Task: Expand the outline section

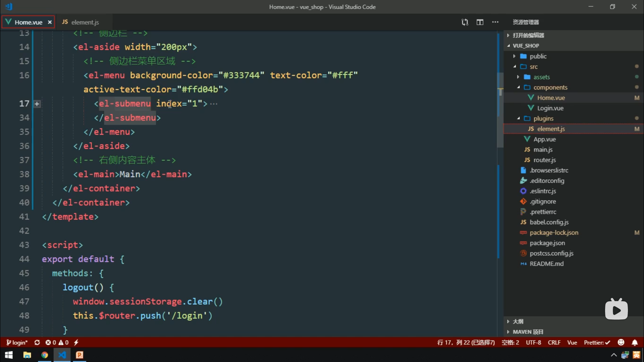Action: (x=573, y=321)
